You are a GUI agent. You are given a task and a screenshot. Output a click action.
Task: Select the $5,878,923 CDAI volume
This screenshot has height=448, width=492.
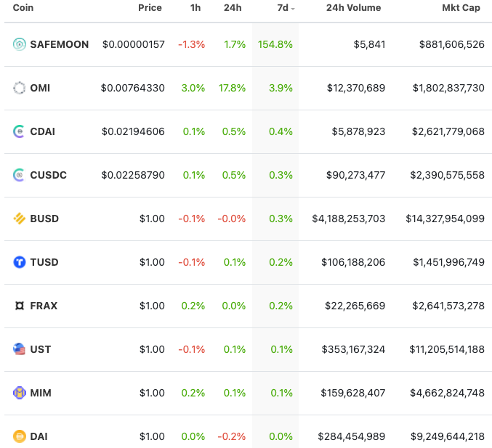[x=359, y=131]
